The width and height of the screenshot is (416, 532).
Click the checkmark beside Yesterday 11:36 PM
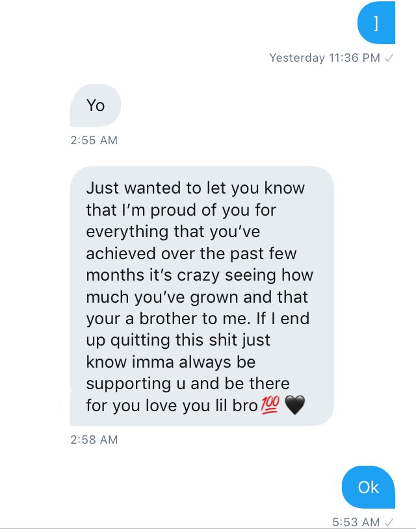(x=389, y=58)
